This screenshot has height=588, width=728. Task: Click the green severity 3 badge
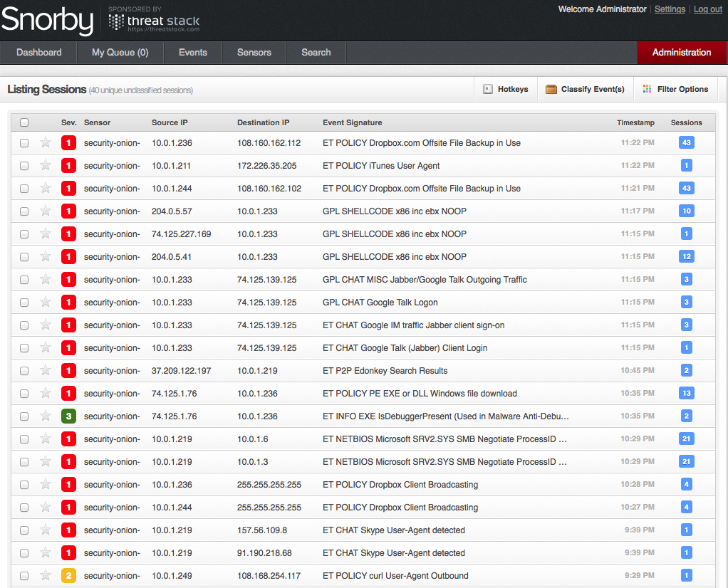click(68, 416)
